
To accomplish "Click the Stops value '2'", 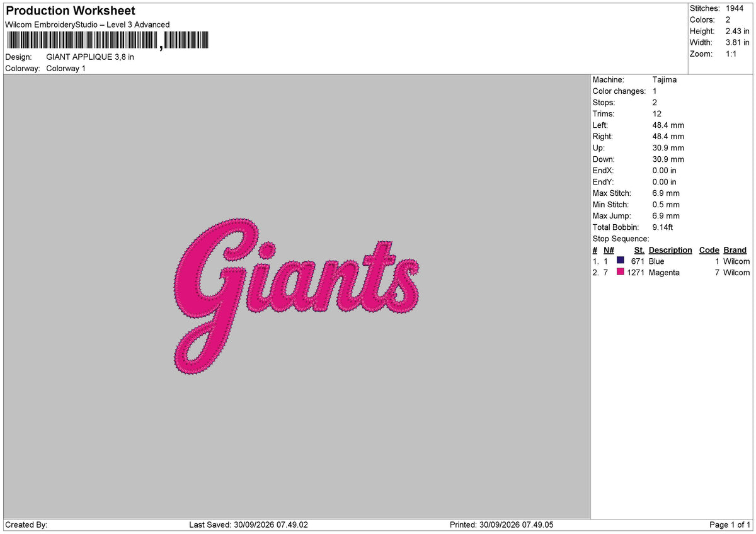I will (x=655, y=102).
